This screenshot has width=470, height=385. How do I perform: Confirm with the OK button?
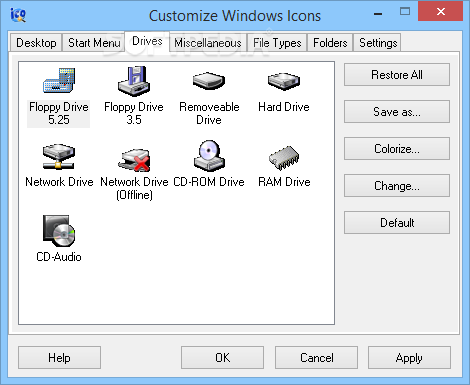[x=222, y=358]
